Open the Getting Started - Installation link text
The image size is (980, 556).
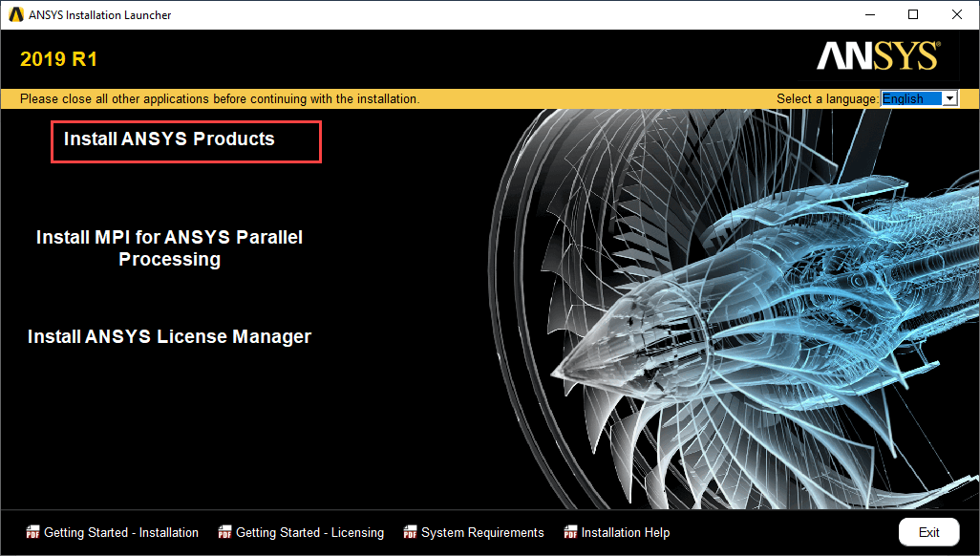click(x=121, y=532)
